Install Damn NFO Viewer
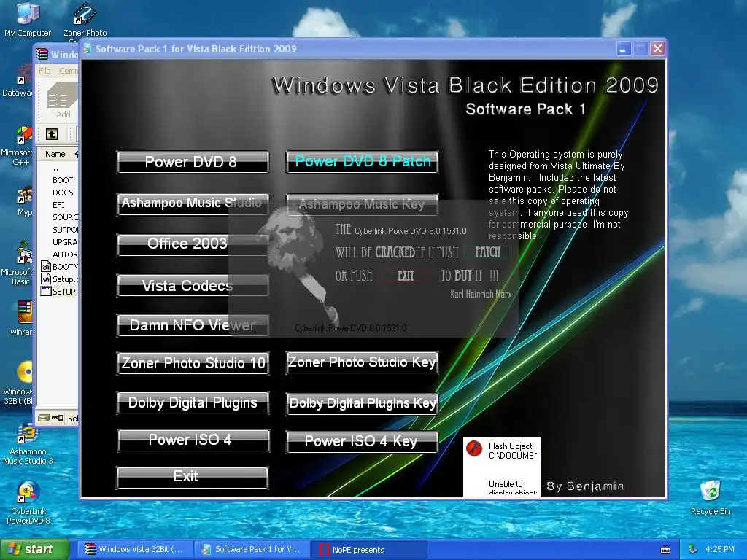 click(x=193, y=325)
